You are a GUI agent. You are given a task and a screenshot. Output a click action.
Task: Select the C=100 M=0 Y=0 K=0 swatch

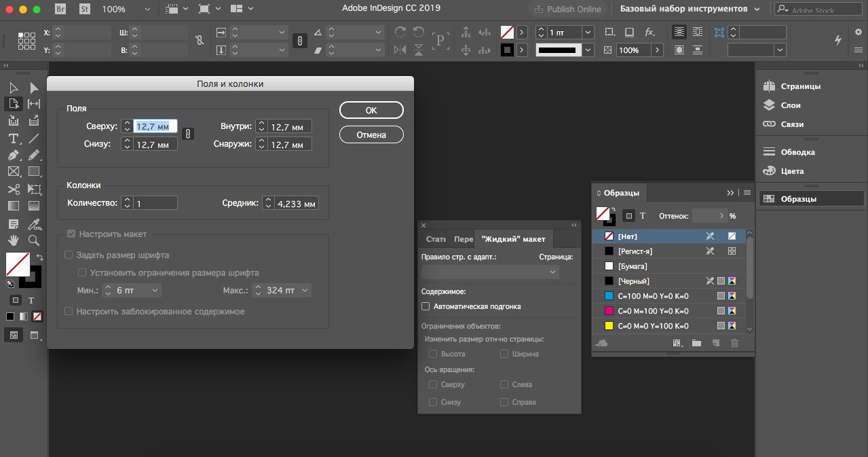[x=653, y=296]
